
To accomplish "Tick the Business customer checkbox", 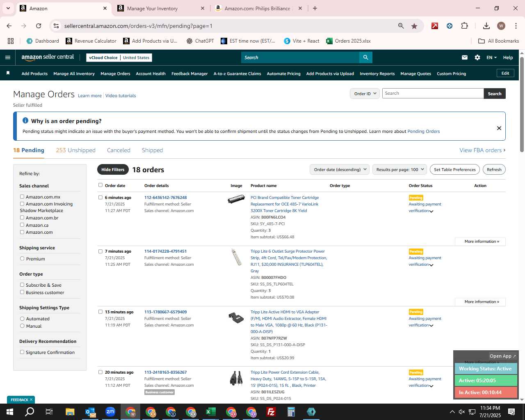I will (22, 292).
